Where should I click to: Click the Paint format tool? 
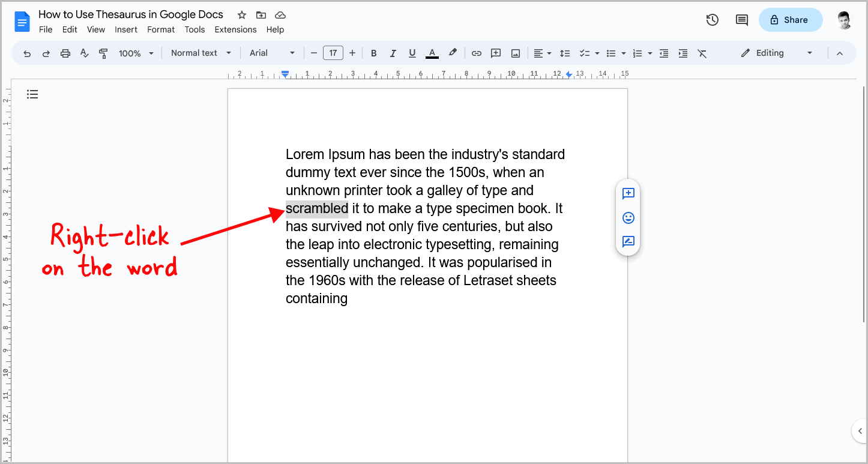(103, 53)
